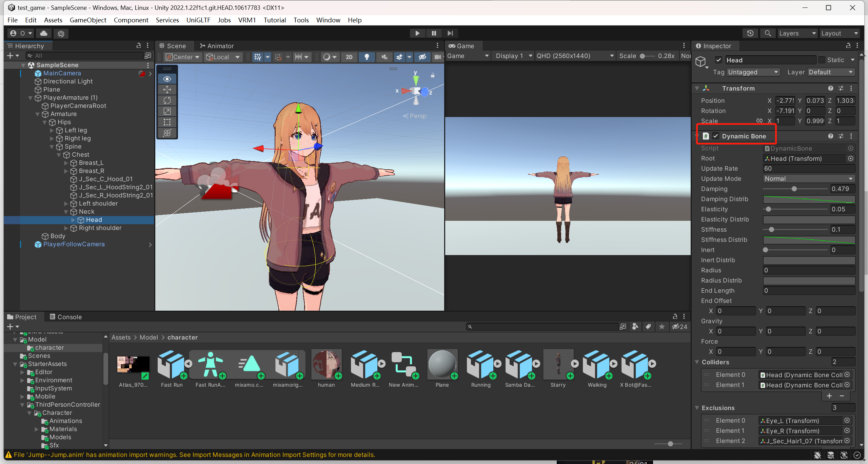The width and height of the screenshot is (868, 464).
Task: Open the editor search with the magnifier icon
Action: pos(768,33)
